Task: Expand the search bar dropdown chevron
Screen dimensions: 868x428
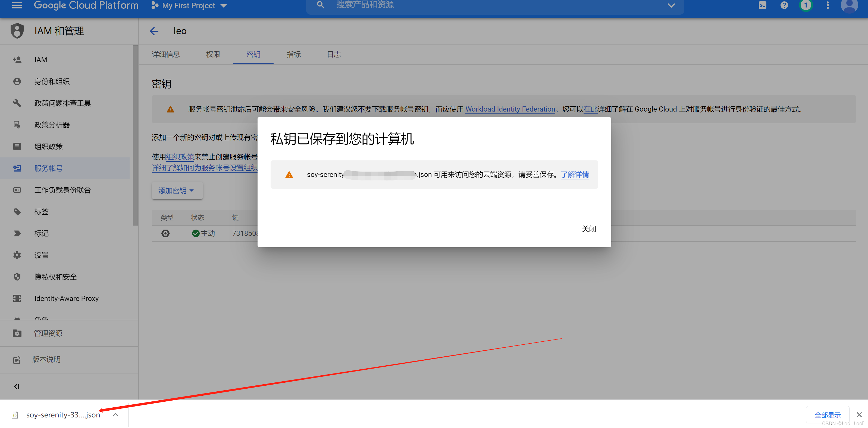Action: pyautogui.click(x=671, y=5)
